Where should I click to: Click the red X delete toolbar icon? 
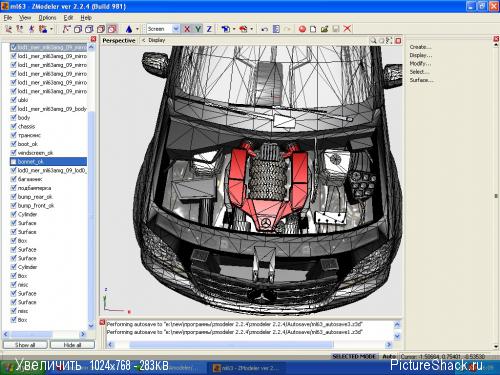tap(347, 29)
